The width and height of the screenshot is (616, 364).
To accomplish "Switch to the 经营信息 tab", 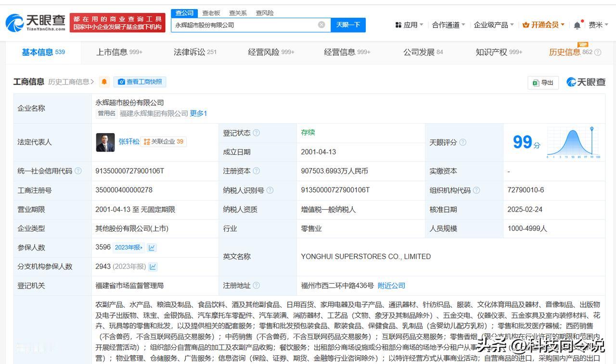I will click(x=347, y=52).
